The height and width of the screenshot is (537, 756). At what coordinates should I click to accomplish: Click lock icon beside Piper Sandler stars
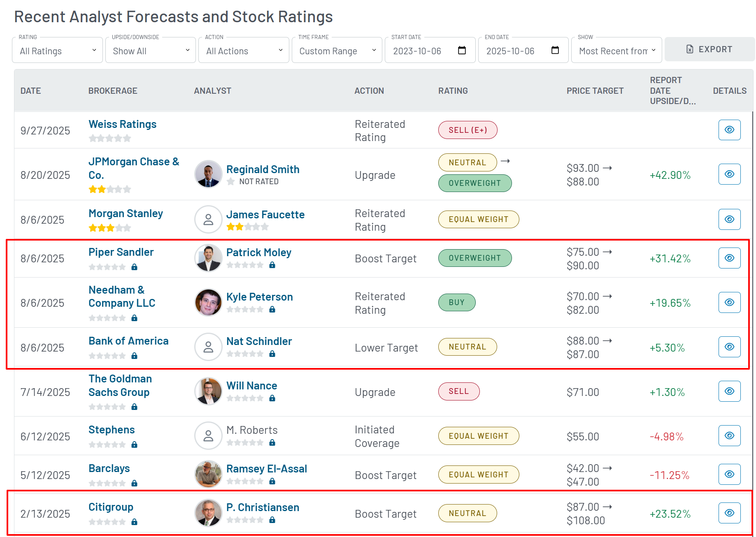pyautogui.click(x=134, y=267)
